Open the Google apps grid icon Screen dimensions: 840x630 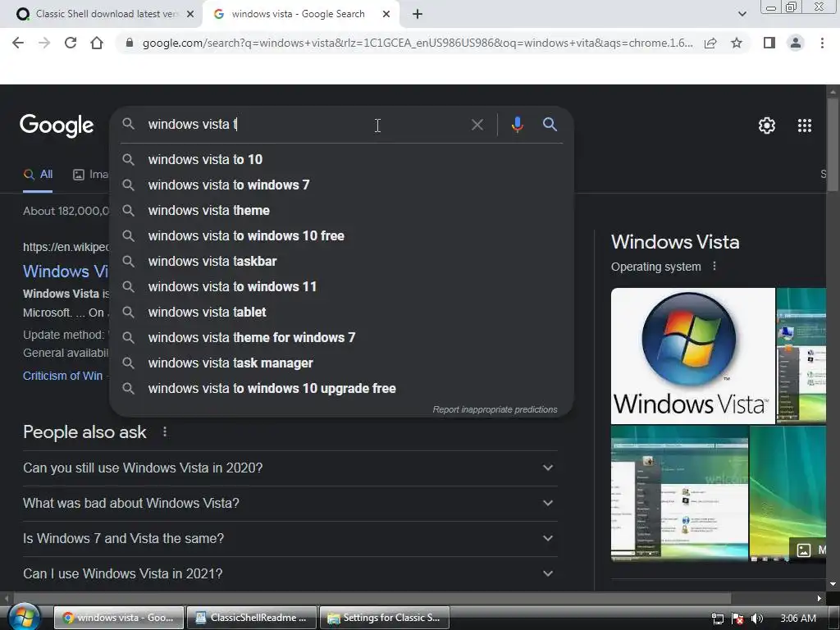tap(804, 126)
